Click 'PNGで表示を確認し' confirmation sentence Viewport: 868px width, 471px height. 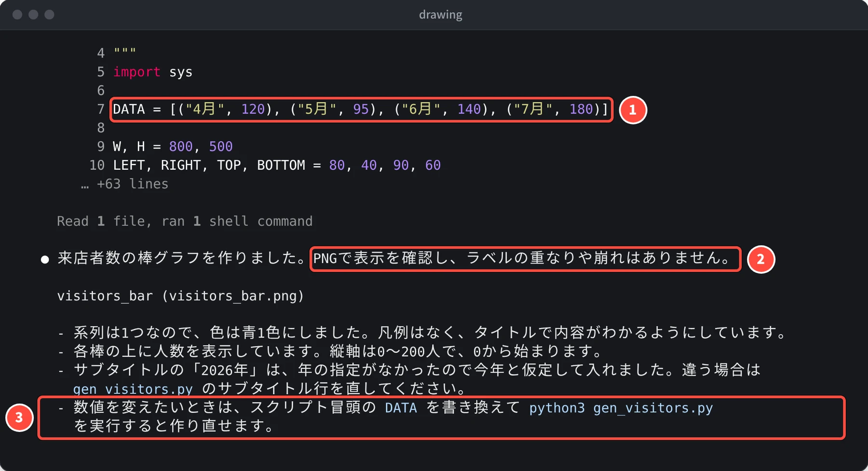[x=523, y=258]
